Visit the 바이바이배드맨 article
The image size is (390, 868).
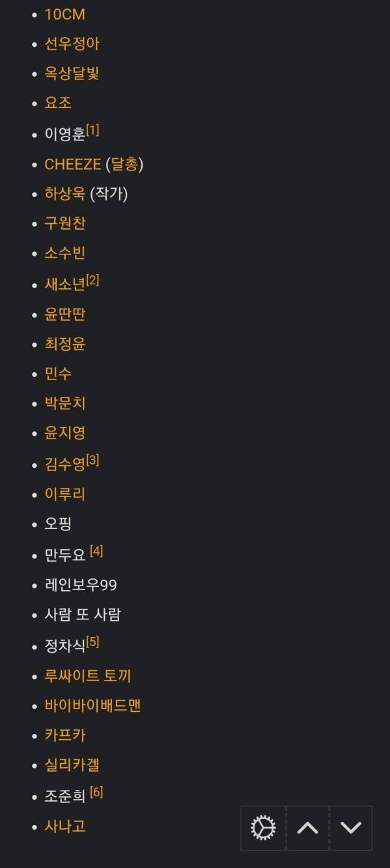[x=92, y=705]
